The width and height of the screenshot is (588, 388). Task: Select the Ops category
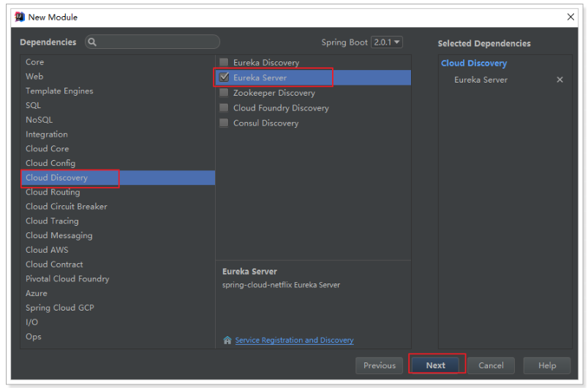(118, 337)
